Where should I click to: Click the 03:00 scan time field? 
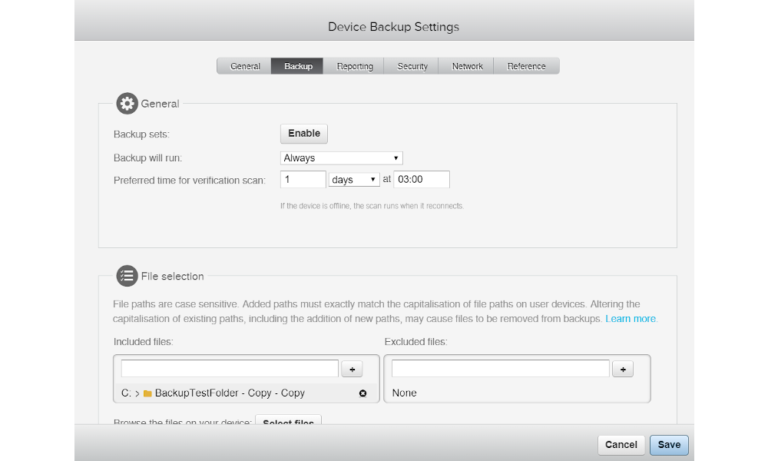pyautogui.click(x=422, y=179)
